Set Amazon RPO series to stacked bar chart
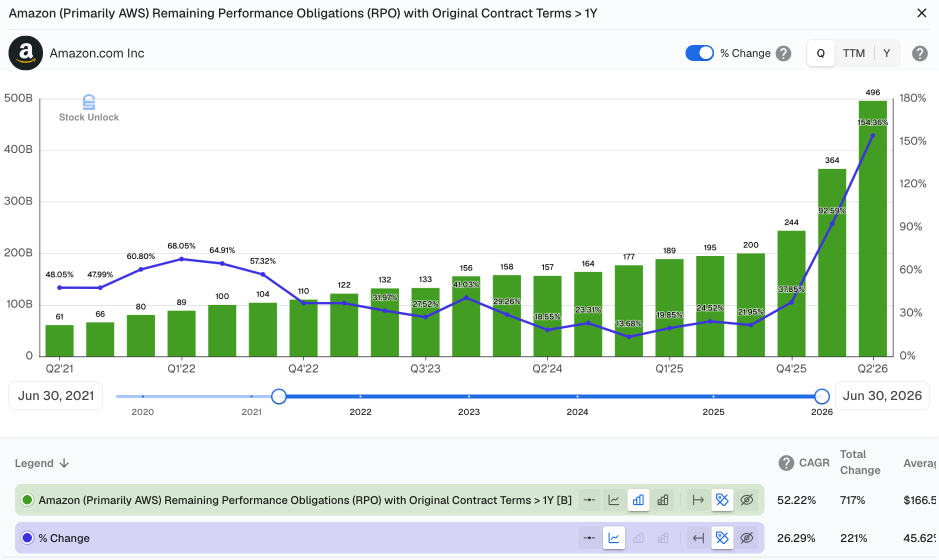This screenshot has width=939, height=560. (663, 500)
